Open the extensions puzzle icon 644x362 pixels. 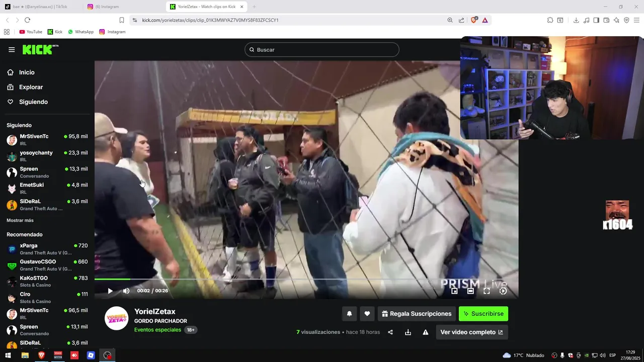(550, 20)
